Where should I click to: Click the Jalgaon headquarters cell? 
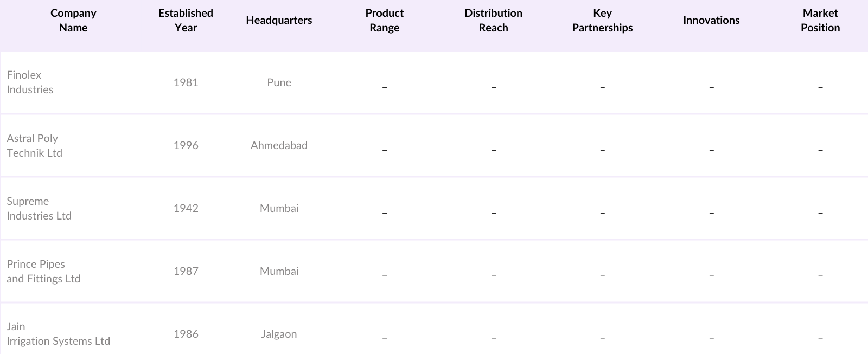click(x=279, y=334)
